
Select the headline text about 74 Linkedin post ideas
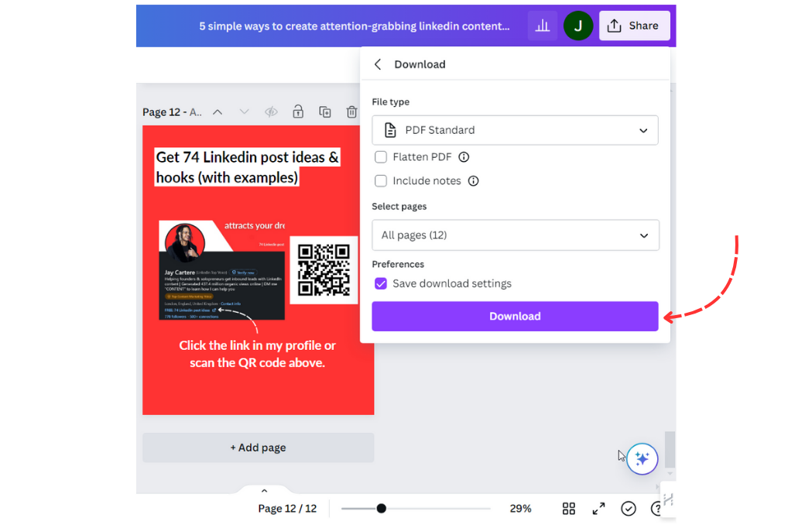[248, 167]
